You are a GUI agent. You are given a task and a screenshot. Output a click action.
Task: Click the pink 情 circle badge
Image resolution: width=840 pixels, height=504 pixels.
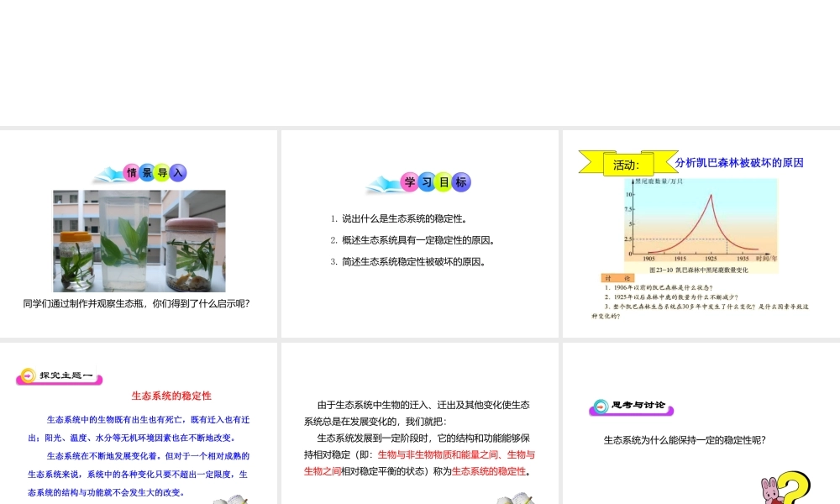[132, 172]
